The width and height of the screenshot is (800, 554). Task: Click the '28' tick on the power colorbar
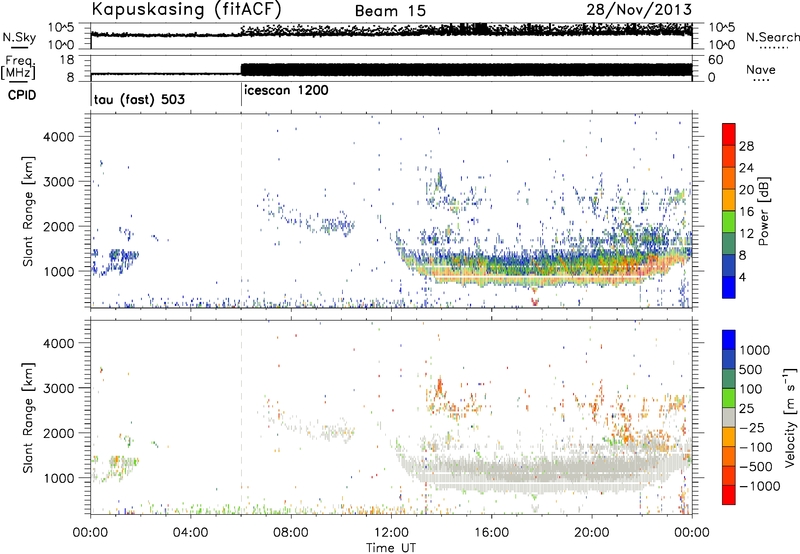tap(746, 146)
